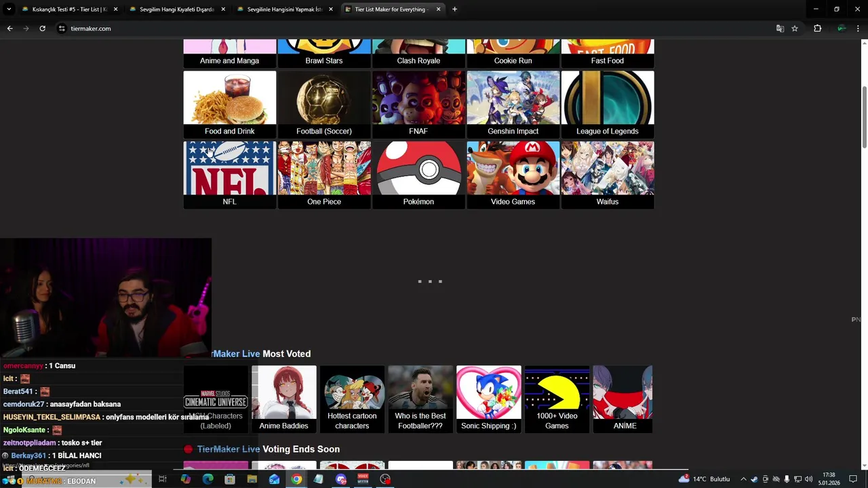Open the Food and Drink category thumbnail
This screenshot has height=488, width=868.
pyautogui.click(x=229, y=104)
